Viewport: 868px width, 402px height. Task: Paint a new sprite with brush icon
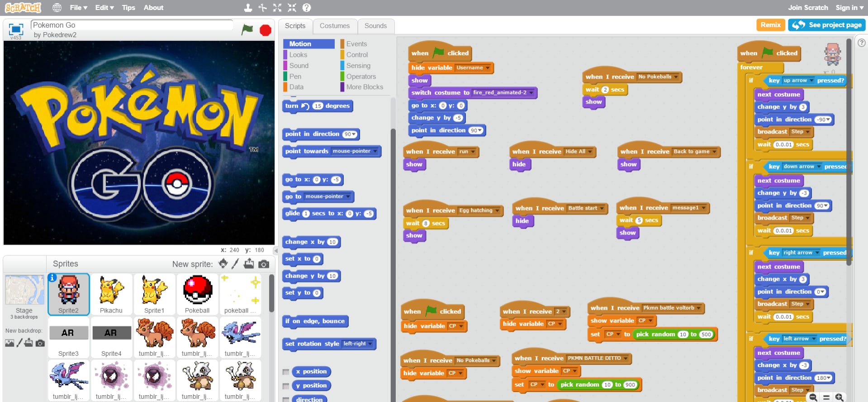pyautogui.click(x=235, y=264)
